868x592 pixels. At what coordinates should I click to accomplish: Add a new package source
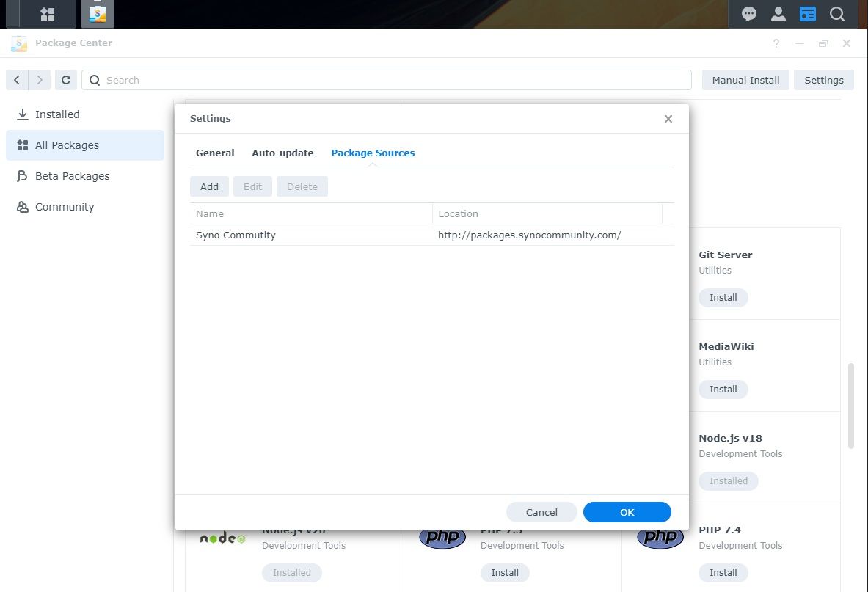pos(209,186)
